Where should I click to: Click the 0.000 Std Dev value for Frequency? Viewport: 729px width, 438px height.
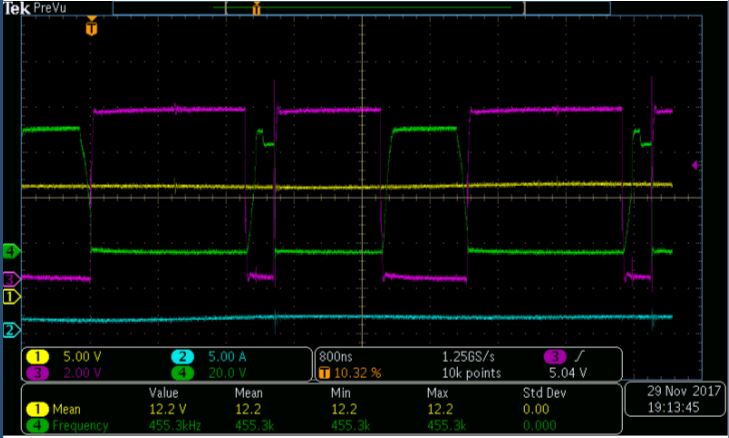tap(539, 425)
